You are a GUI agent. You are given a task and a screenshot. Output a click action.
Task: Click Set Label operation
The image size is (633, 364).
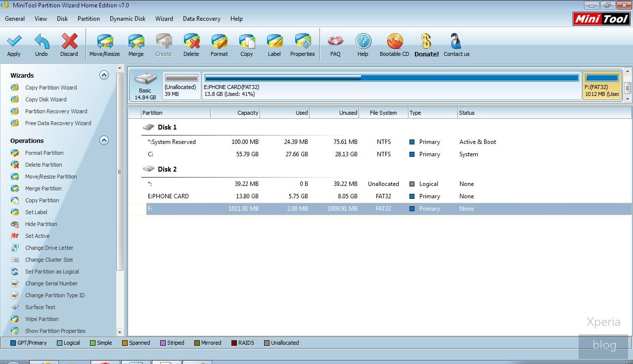[36, 212]
